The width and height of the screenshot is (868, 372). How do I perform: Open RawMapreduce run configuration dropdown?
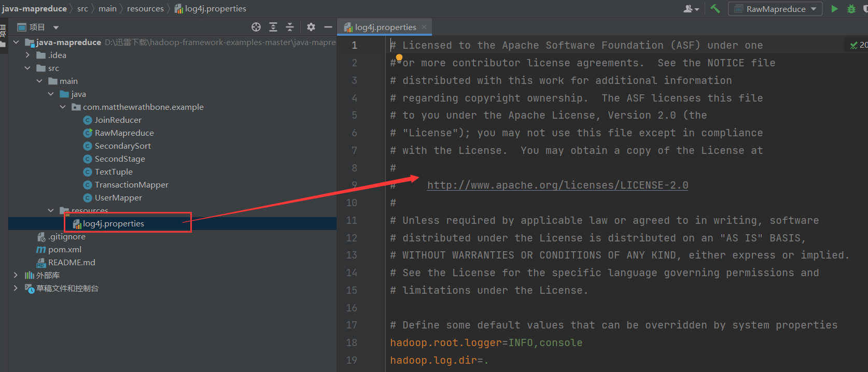[775, 9]
